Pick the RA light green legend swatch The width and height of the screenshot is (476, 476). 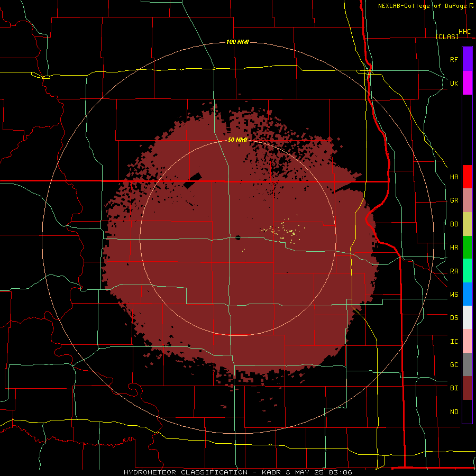click(x=467, y=270)
